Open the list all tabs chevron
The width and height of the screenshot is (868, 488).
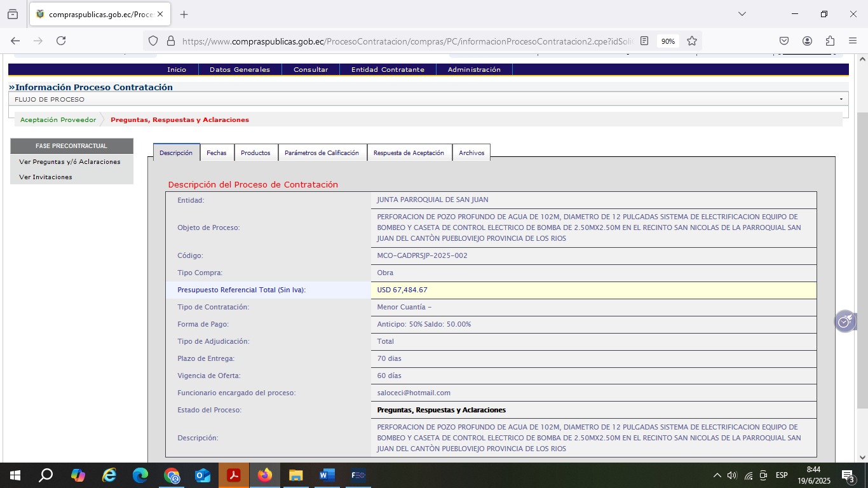coord(742,14)
